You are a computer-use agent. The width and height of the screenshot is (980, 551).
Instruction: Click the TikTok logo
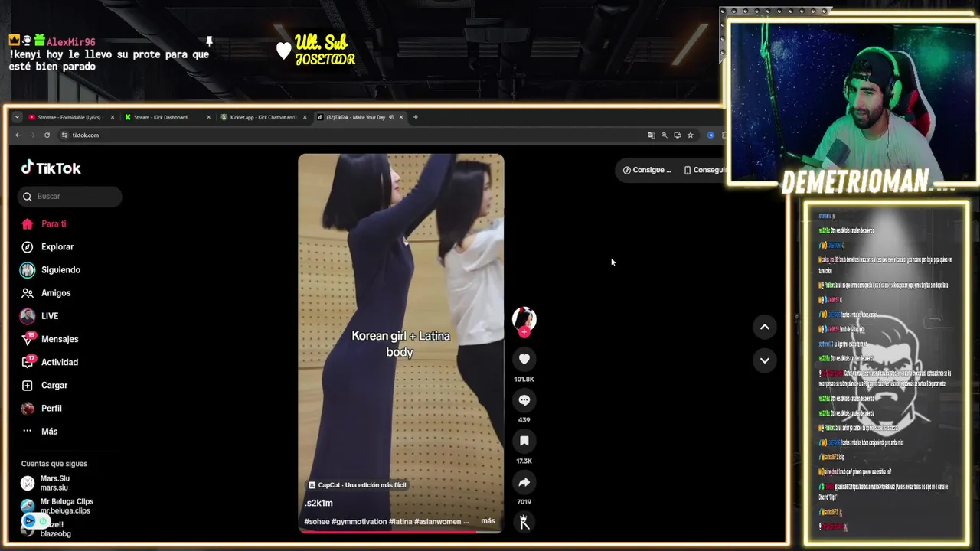click(51, 168)
